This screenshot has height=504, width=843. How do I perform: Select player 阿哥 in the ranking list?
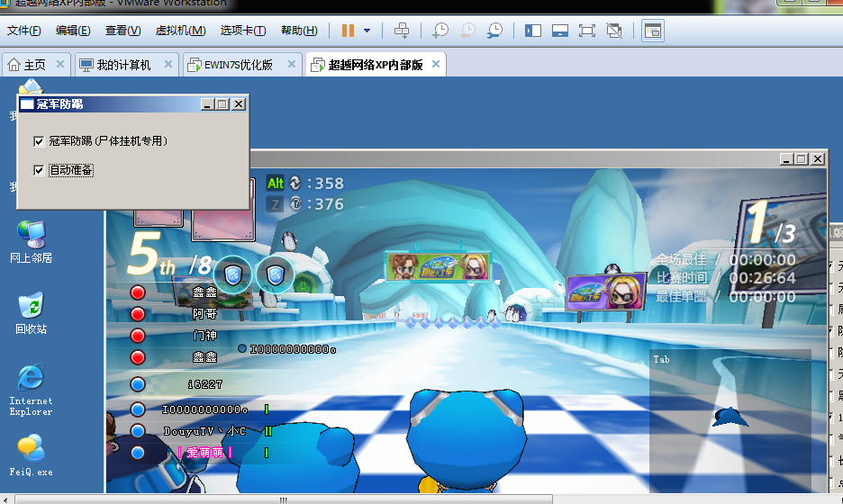click(204, 314)
